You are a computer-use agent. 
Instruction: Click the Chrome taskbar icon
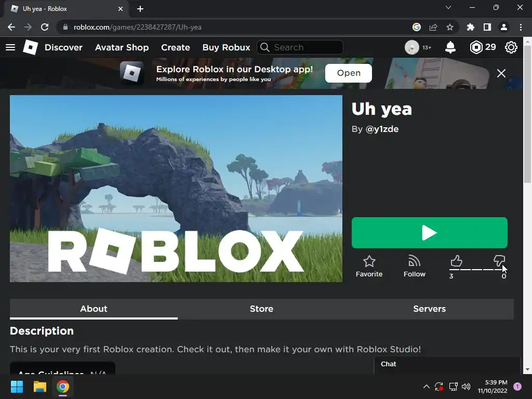click(x=63, y=387)
